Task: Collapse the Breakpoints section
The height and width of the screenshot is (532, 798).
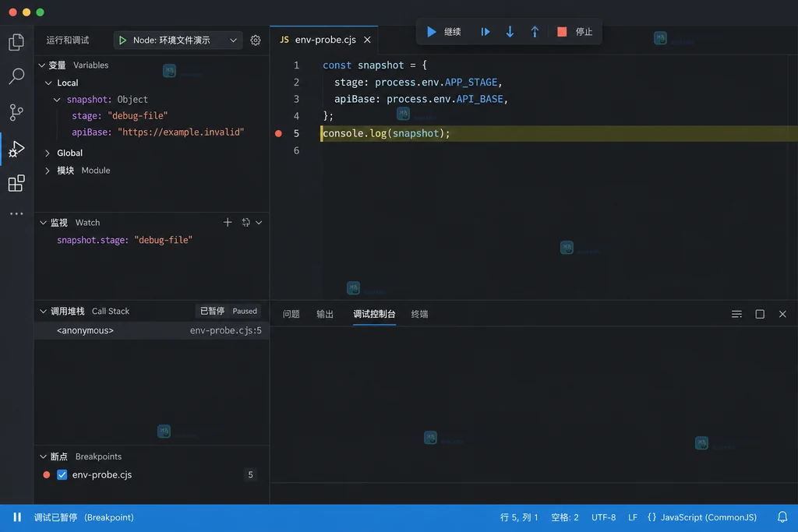Action: [x=44, y=456]
